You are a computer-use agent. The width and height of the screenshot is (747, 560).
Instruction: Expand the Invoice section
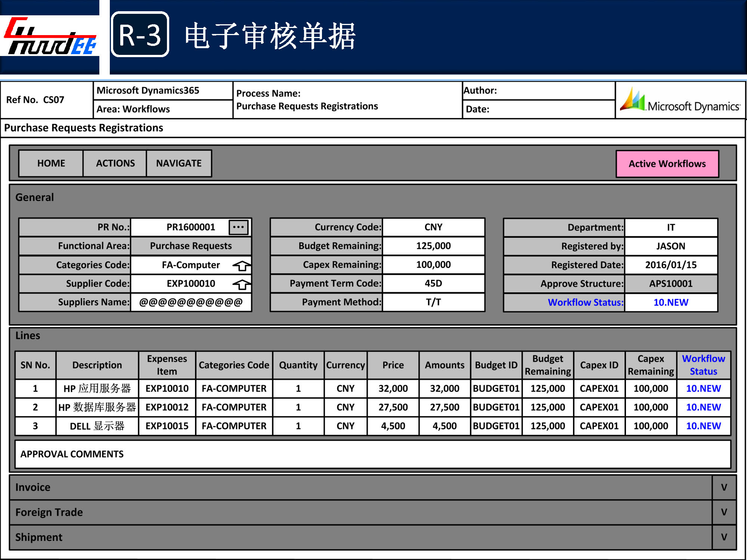[723, 487]
